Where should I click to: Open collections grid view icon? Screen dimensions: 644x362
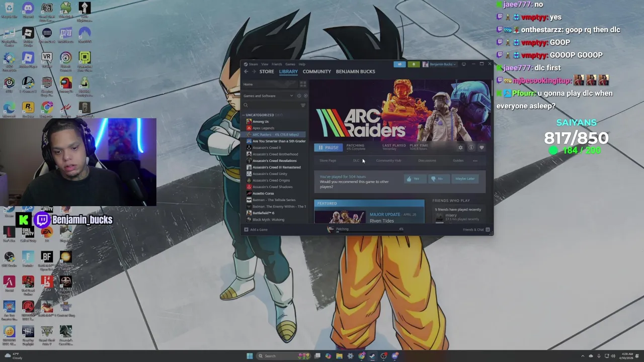(303, 84)
